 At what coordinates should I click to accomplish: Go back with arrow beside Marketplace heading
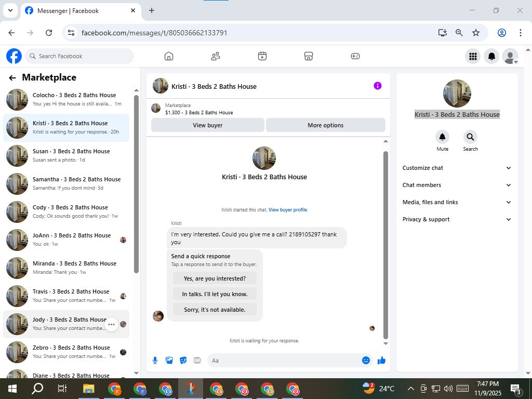coord(12,78)
